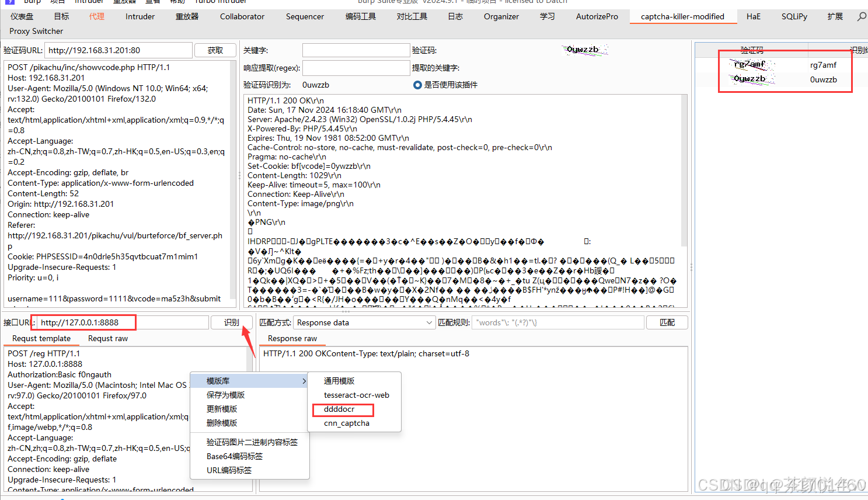Image resolution: width=868 pixels, height=500 pixels.
Task: Click the 验证码 column header
Action: click(752, 50)
